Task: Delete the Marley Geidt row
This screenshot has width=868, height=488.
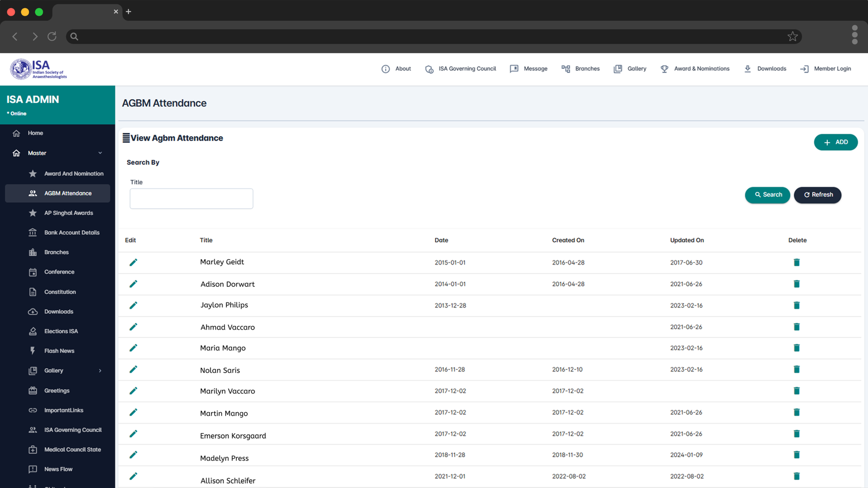Action: coord(796,262)
